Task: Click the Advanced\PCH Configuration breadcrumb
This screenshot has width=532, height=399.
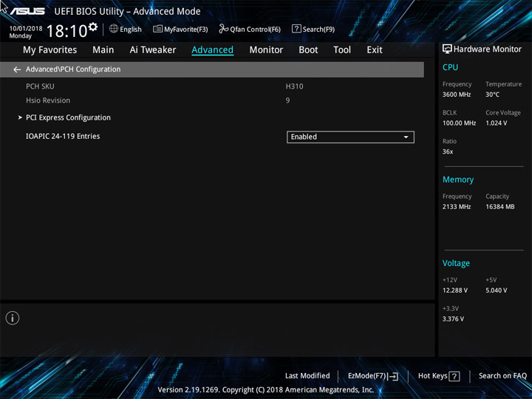Action: (73, 69)
